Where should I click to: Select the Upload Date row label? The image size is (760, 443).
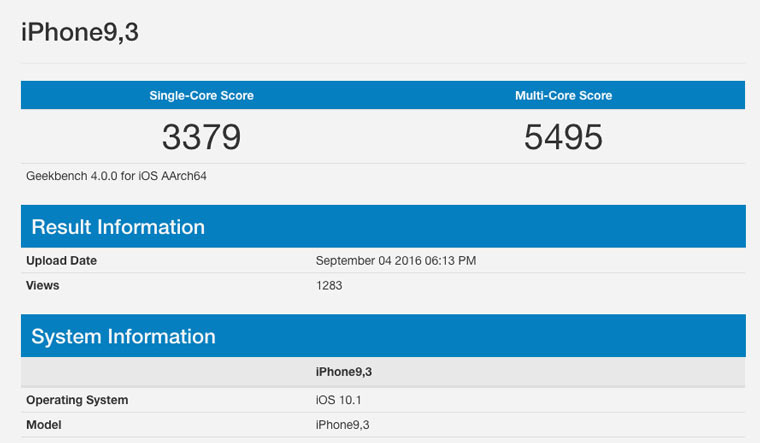[x=61, y=261]
